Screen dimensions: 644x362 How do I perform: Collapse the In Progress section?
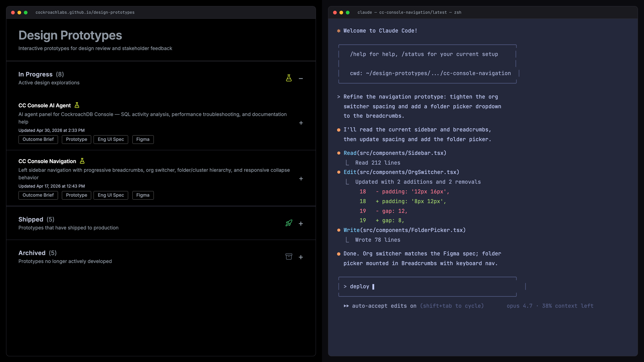click(301, 78)
